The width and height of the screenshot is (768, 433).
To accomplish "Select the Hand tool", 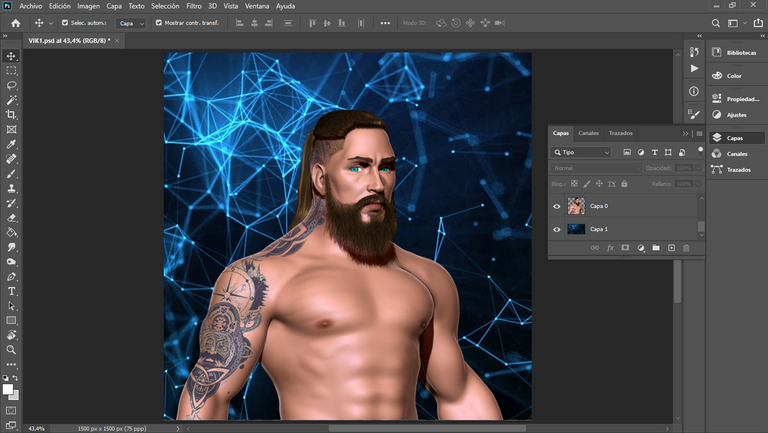I will 11,335.
